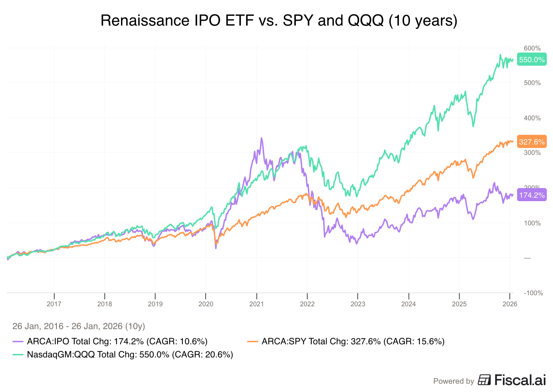The width and height of the screenshot is (553, 392).
Task: Click the 2023 x-axis year label
Action: pyautogui.click(x=358, y=304)
